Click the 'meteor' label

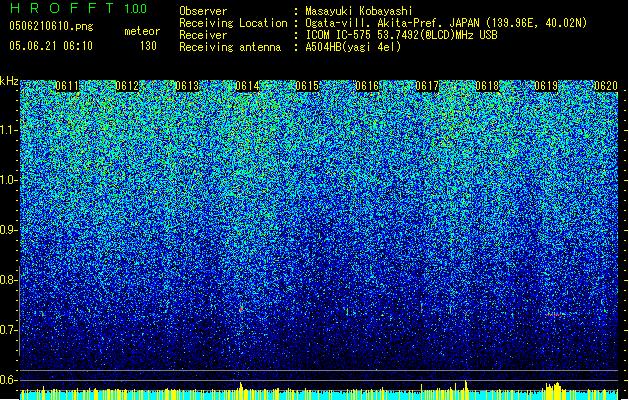click(x=142, y=31)
